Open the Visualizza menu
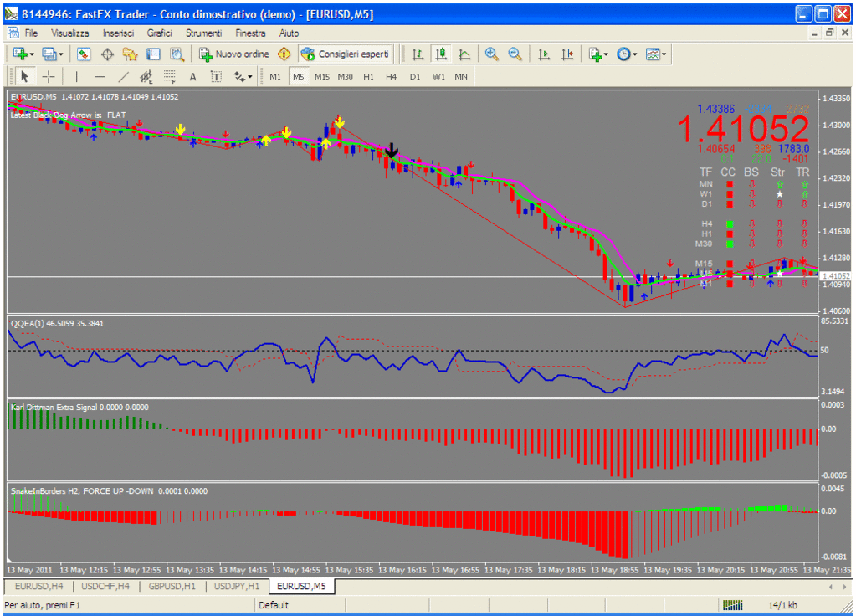 coord(70,33)
